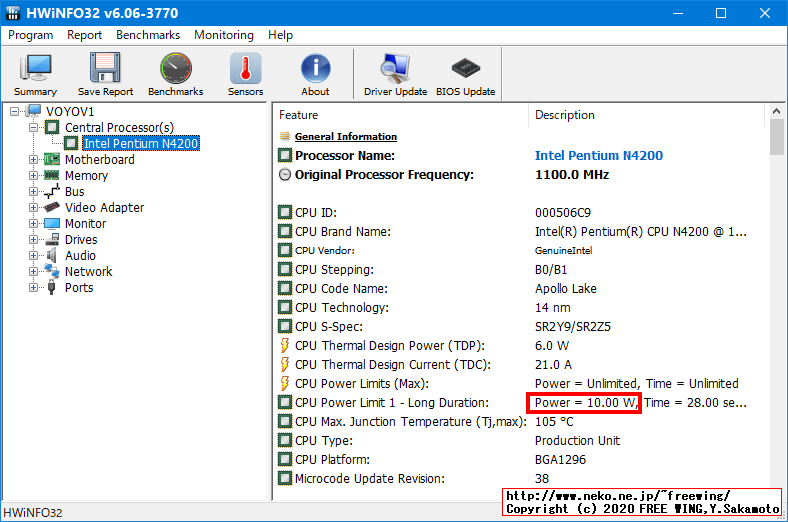
Task: Expand the Memory node
Action: point(33,175)
